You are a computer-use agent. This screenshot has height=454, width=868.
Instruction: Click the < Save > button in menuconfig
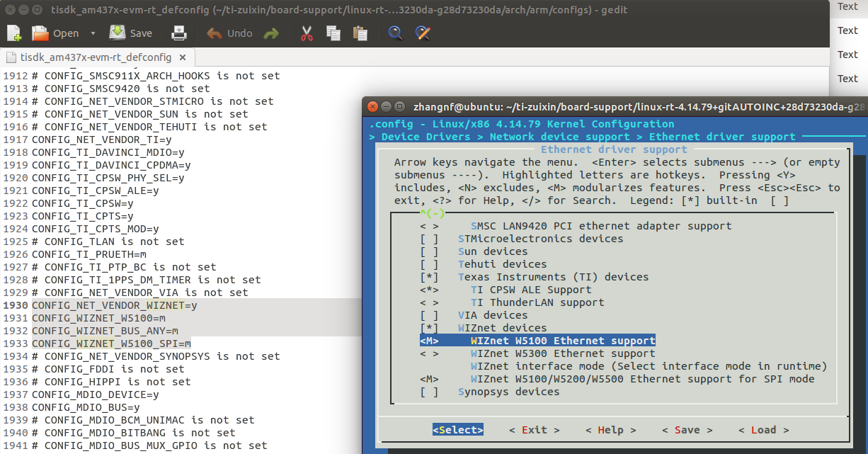[x=687, y=430]
